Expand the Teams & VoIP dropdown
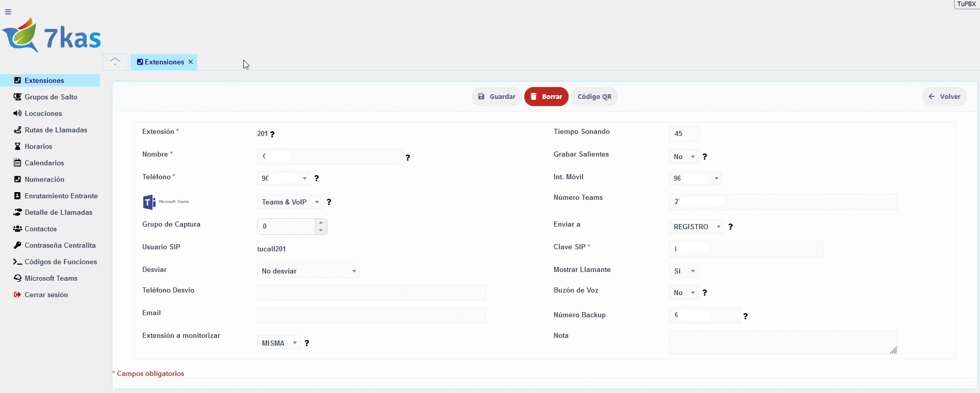The height and width of the screenshot is (393, 980). [x=290, y=202]
